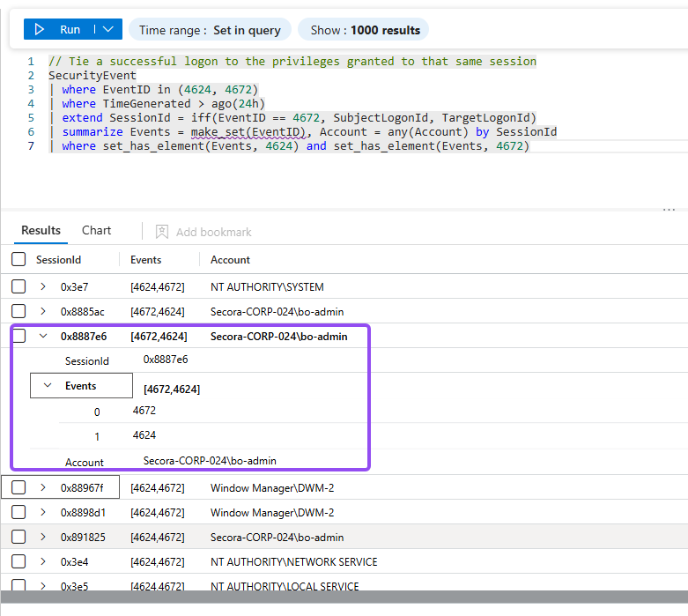The width and height of the screenshot is (688, 616).
Task: Click the Account value in expanded details
Action: pos(210,461)
